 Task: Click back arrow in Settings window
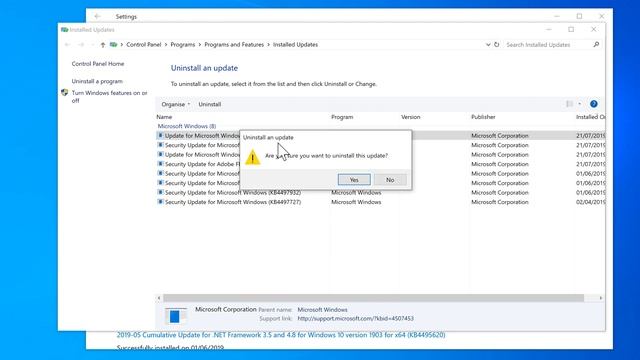point(97,16)
